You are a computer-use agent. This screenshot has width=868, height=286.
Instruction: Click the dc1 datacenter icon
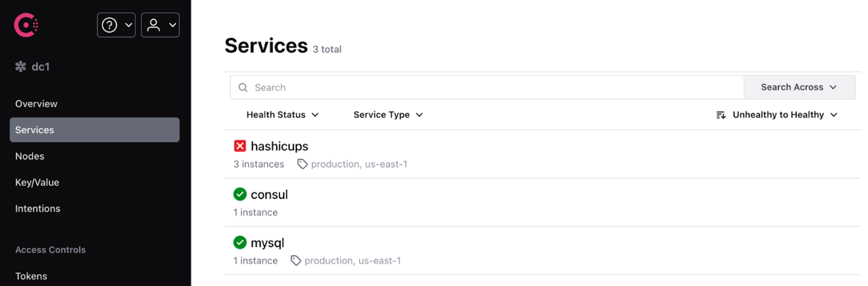coord(22,66)
